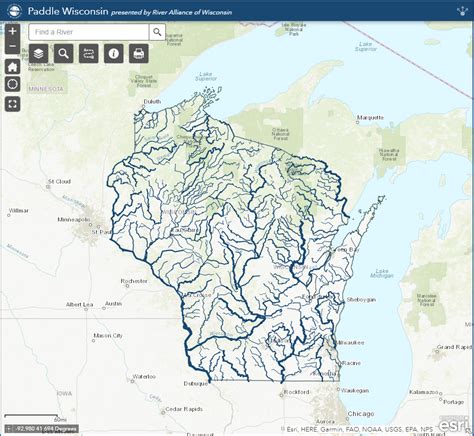
Task: Click the Marquette city label
Action: (370, 117)
